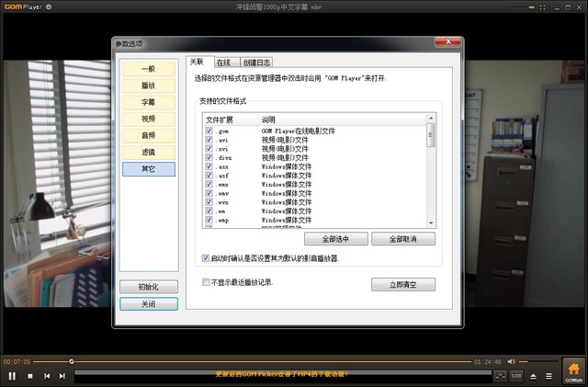
Task: Pause playback with the pause button
Action: click(x=12, y=376)
